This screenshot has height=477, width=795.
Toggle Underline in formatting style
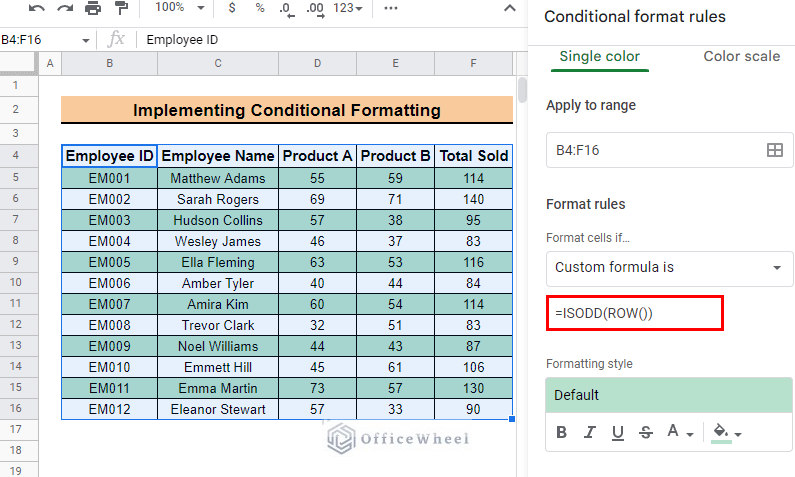click(x=618, y=432)
